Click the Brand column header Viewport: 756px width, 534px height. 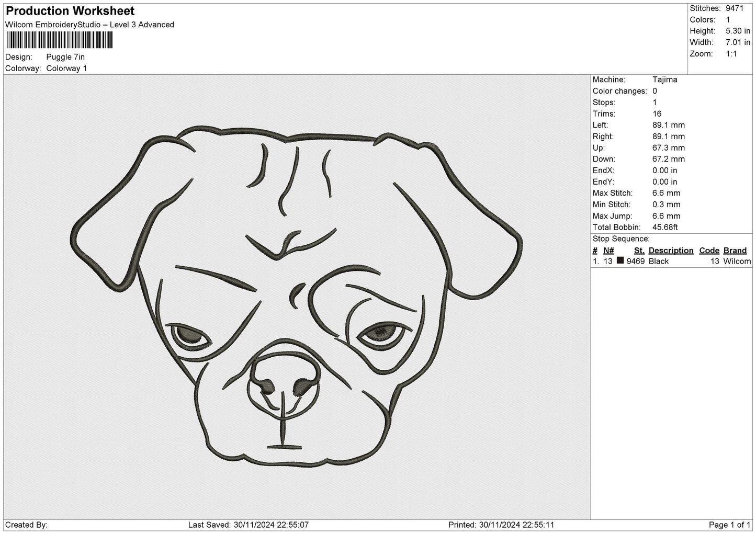pyautogui.click(x=735, y=251)
